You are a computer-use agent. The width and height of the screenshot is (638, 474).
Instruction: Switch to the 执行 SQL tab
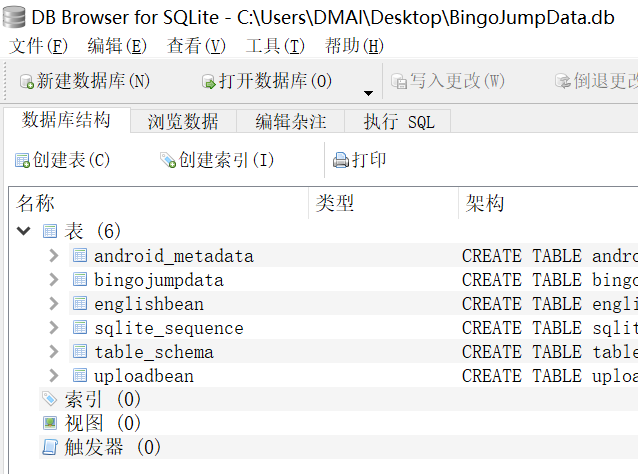point(398,121)
